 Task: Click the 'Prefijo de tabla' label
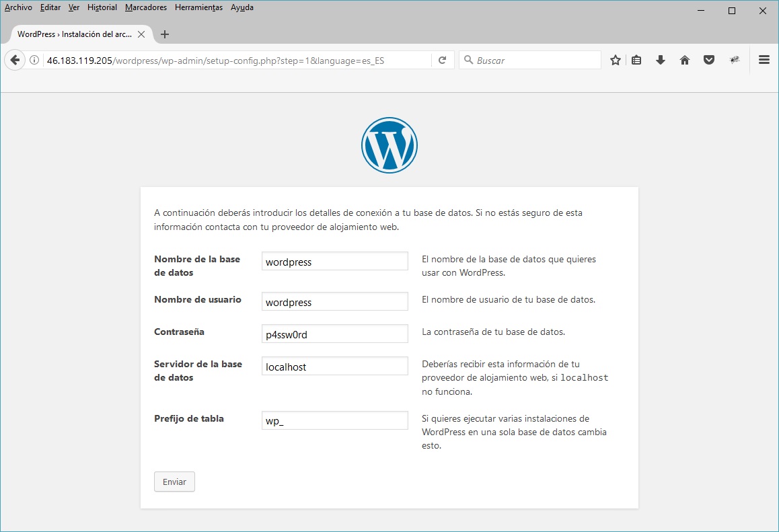point(189,418)
